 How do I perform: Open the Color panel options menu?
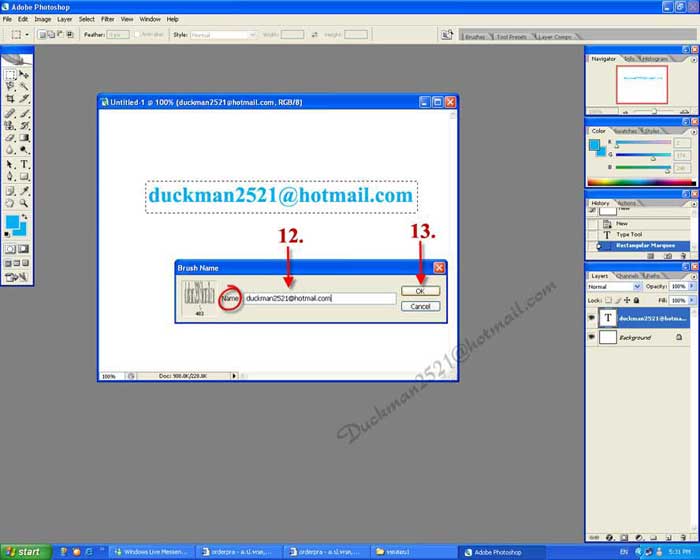[x=693, y=132]
